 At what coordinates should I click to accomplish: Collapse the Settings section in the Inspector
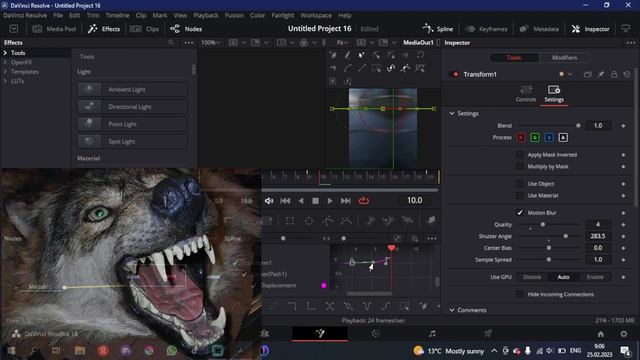pos(452,113)
